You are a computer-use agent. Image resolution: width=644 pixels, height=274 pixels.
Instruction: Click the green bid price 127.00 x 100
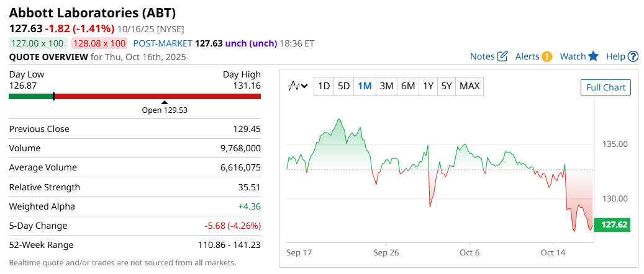tap(37, 43)
